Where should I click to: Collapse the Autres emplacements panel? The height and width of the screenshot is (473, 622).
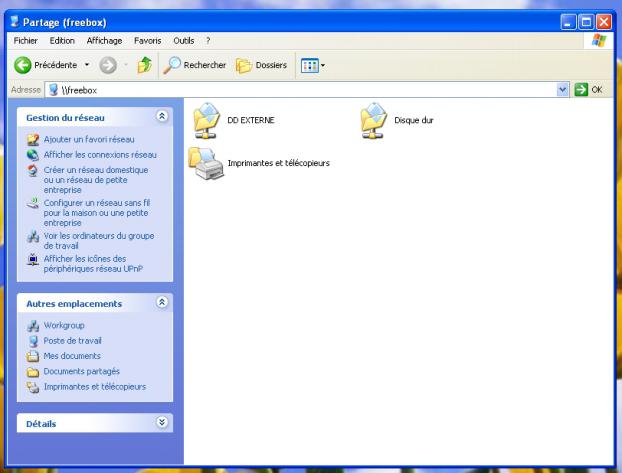[x=163, y=303]
